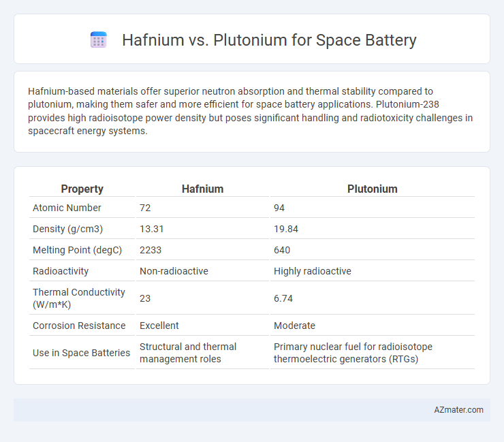Click the title 'Hafnium vs. Plutonium for Space Battery'
The image size is (504, 442).
[x=269, y=40]
